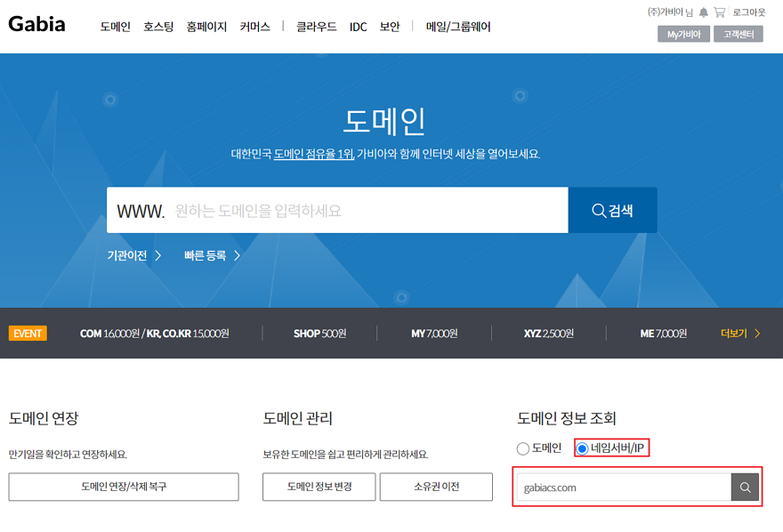Focus the gabiacs.com lookup field
783x532 pixels.
click(625, 488)
